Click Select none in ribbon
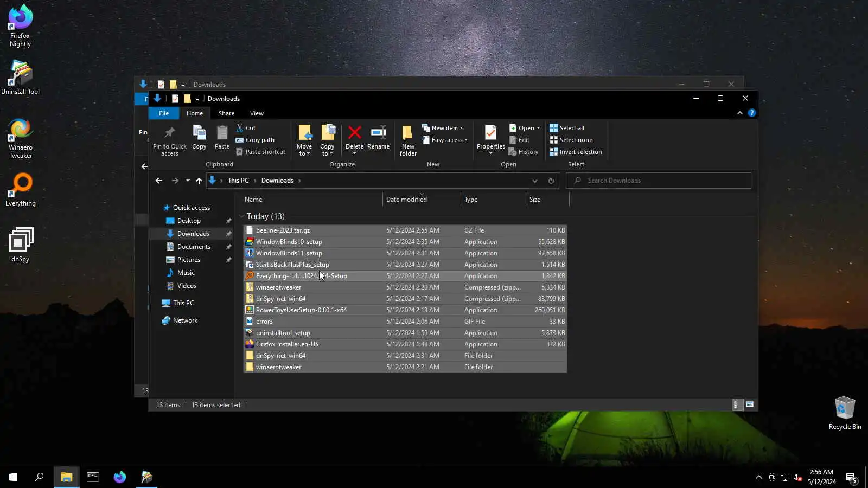868x488 pixels. click(571, 140)
